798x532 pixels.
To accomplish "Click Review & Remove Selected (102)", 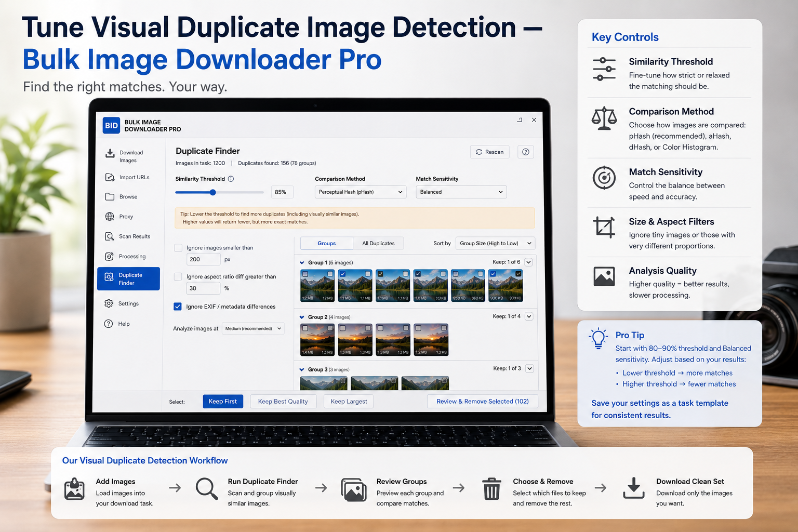I will [x=483, y=402].
